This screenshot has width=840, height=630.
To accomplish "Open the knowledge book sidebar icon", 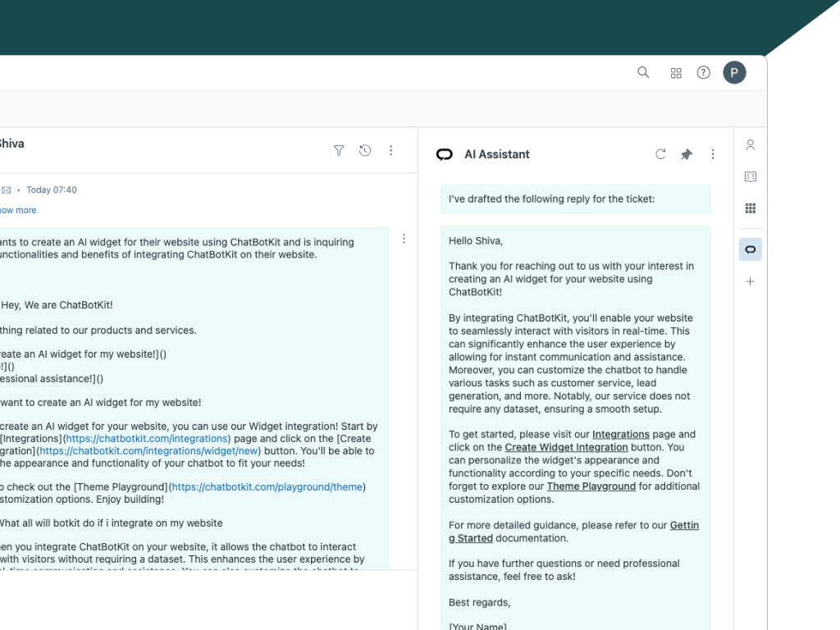I will pos(750,176).
